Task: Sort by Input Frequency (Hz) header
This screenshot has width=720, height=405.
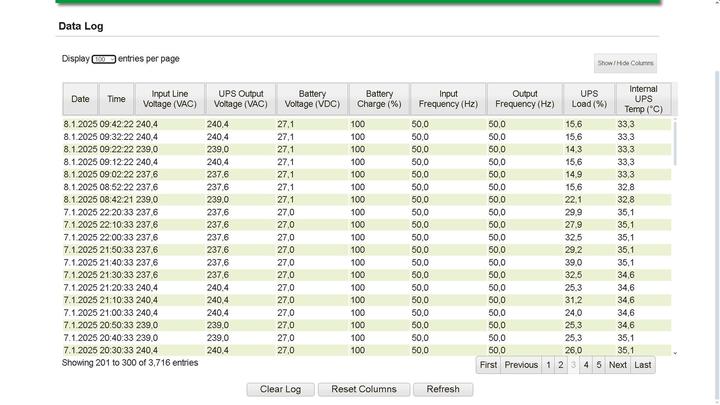Action: 448,99
